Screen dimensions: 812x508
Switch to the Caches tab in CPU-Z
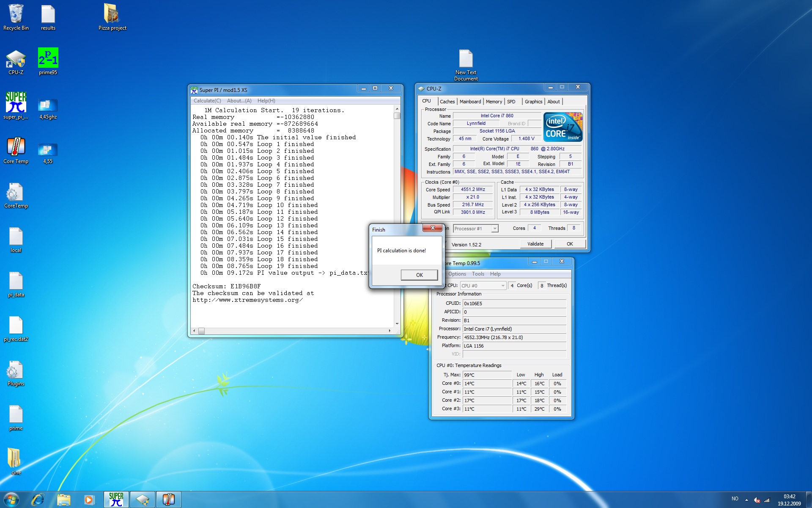pyautogui.click(x=447, y=102)
